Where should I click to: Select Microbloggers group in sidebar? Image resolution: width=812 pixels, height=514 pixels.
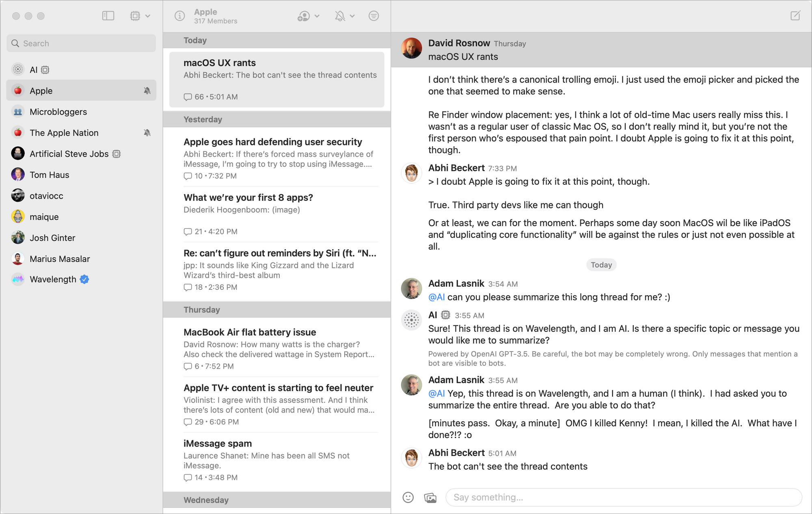[x=58, y=112]
